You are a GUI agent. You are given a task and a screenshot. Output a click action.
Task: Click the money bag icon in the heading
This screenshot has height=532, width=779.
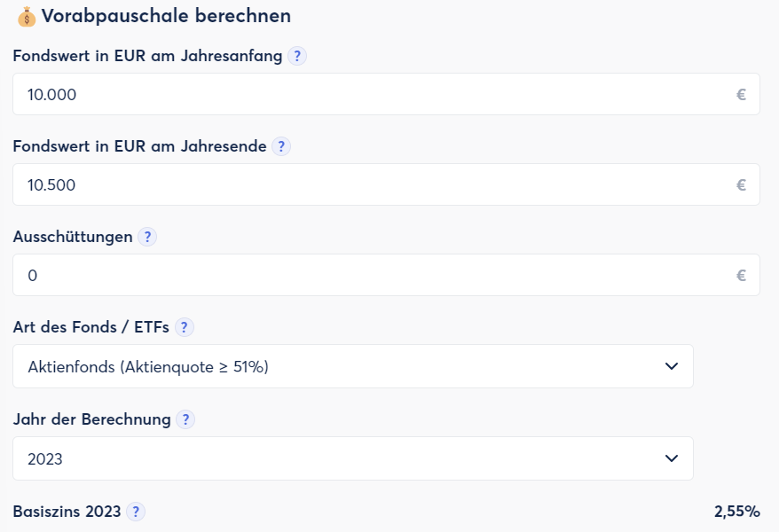(27, 16)
